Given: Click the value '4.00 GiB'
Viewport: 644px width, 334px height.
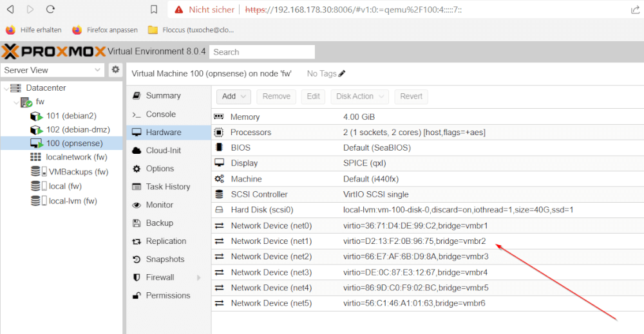Looking at the screenshot, I should (x=359, y=117).
